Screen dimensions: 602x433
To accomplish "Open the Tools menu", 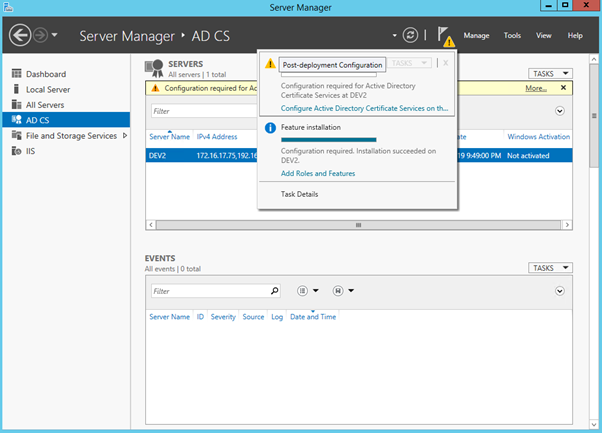I will tap(512, 36).
